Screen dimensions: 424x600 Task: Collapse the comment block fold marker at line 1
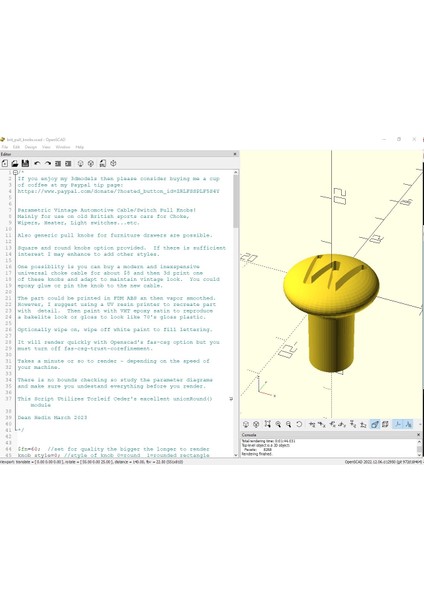tap(15, 173)
